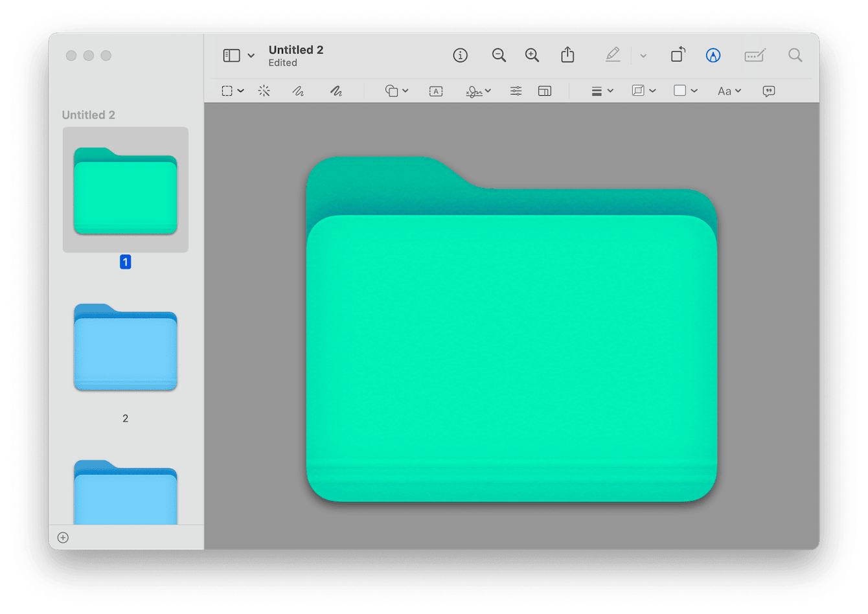868x614 pixels.
Task: Click the add (+) button below sidebar
Action: pyautogui.click(x=63, y=538)
